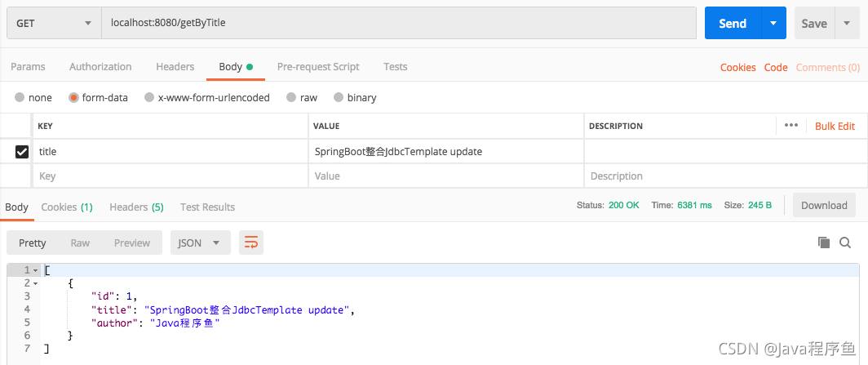Open the Cookies link
The height and width of the screenshot is (365, 868).
[738, 67]
